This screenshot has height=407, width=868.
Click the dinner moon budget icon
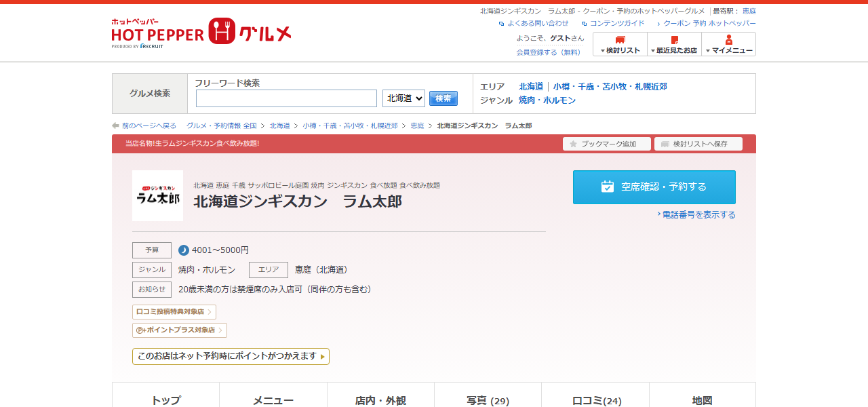tap(184, 250)
